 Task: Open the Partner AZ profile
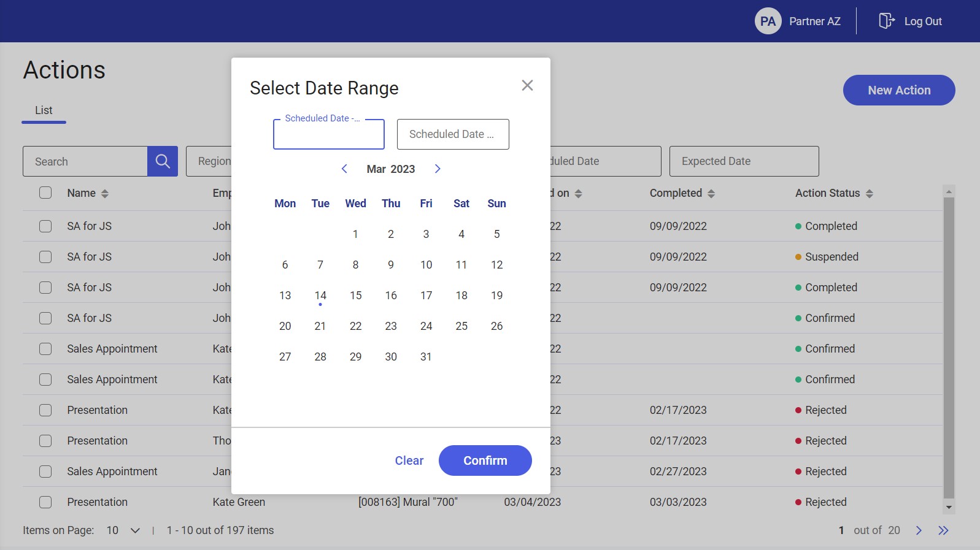click(x=815, y=21)
